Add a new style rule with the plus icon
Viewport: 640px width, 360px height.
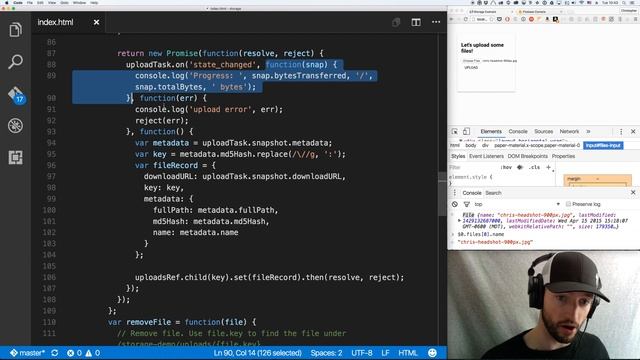click(549, 167)
